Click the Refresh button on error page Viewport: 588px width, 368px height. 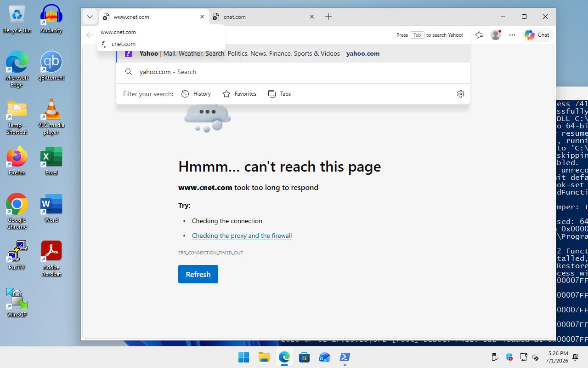(198, 274)
